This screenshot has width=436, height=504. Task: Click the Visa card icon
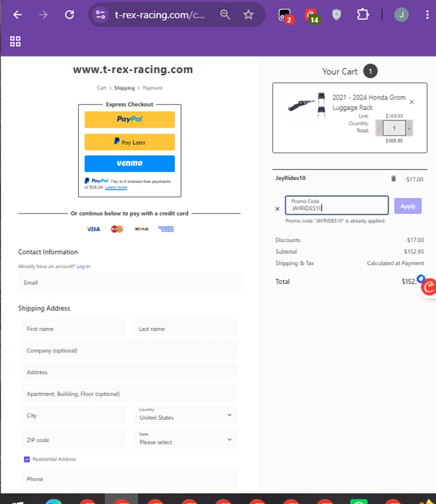(x=93, y=229)
